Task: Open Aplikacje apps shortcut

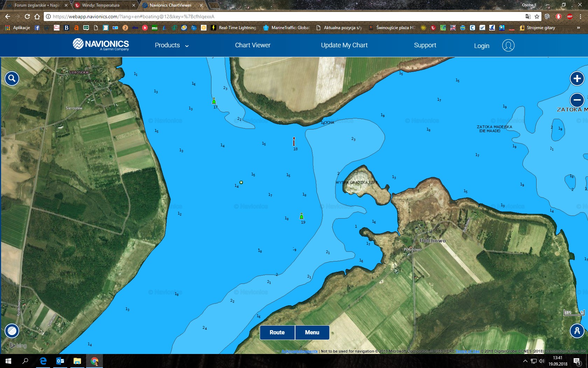Action: pos(17,28)
